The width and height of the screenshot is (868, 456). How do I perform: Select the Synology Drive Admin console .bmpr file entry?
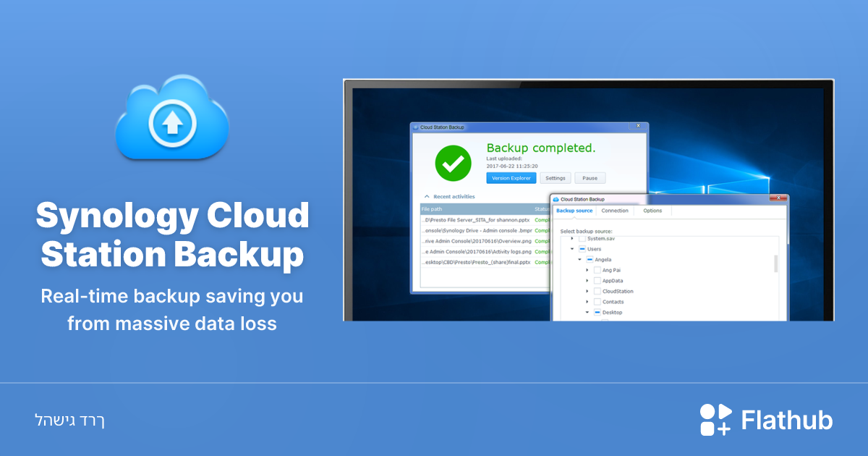tap(476, 230)
